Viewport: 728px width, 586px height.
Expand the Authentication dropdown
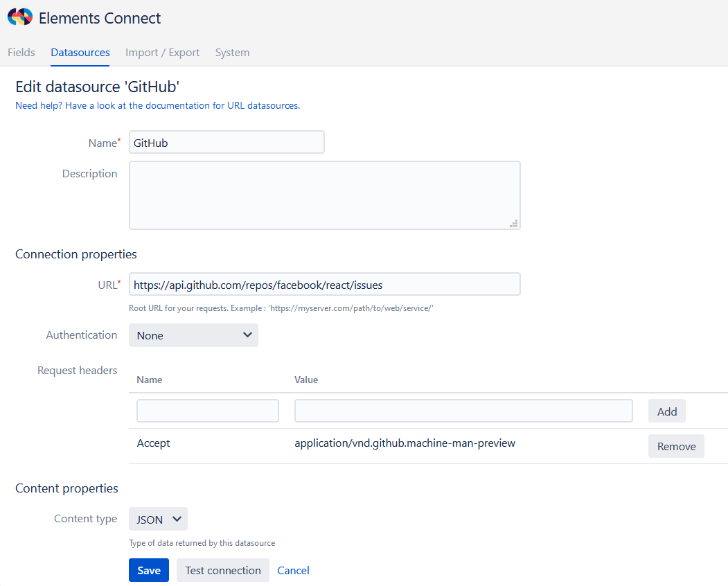193,335
